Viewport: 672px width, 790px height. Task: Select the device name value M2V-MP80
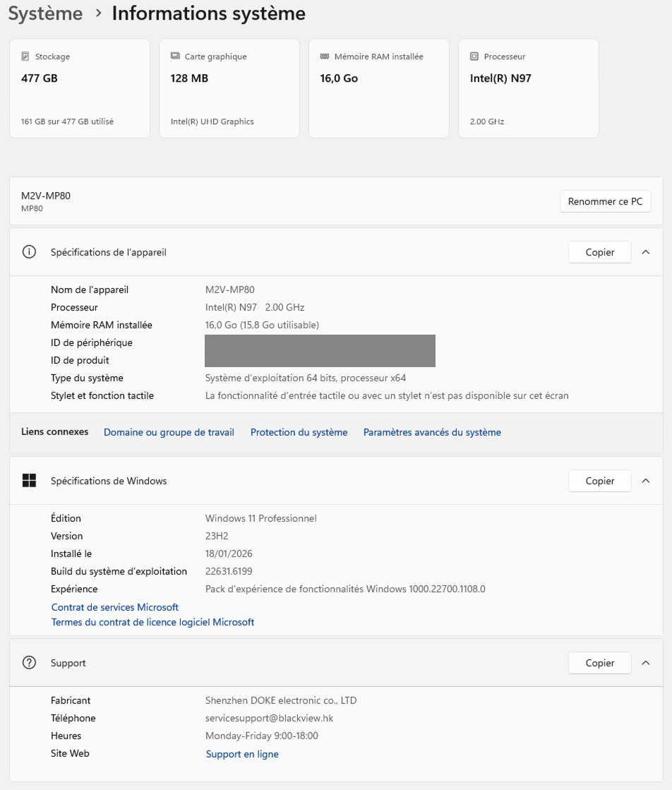coord(229,289)
